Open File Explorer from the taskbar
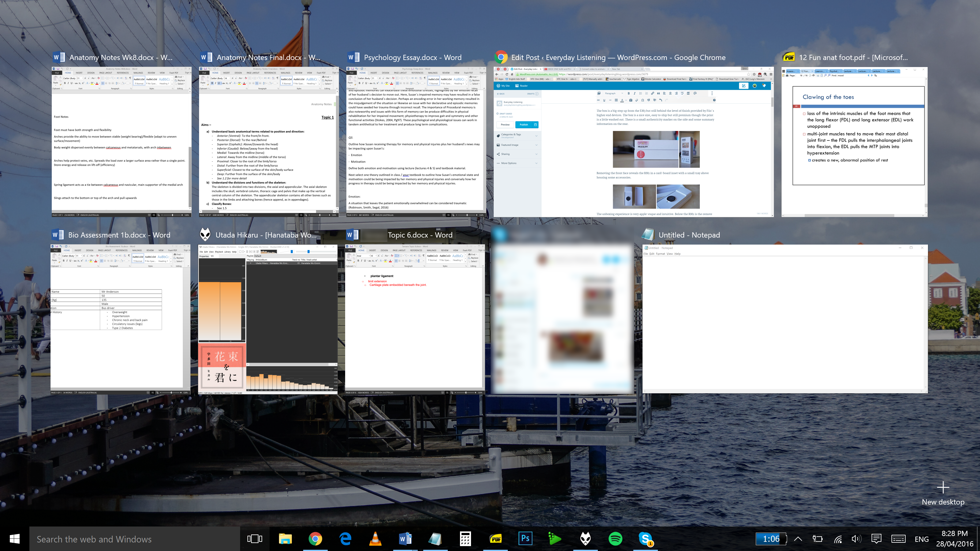This screenshot has width=980, height=551. pyautogui.click(x=285, y=539)
